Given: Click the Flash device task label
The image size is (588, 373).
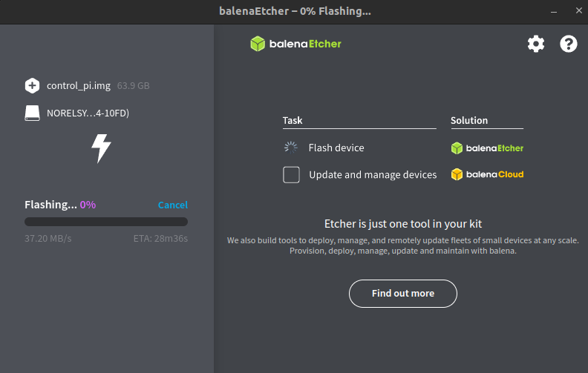Looking at the screenshot, I should click(x=336, y=148).
